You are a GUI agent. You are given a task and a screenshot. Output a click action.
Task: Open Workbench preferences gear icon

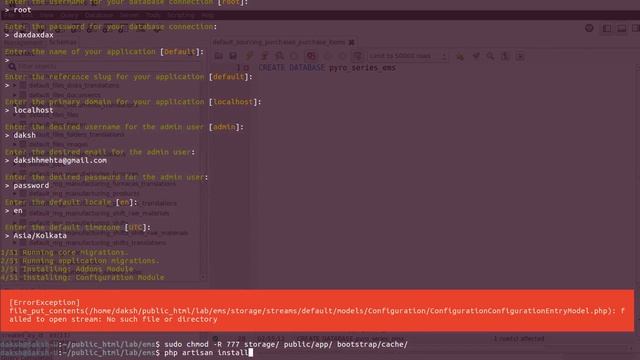click(x=589, y=28)
